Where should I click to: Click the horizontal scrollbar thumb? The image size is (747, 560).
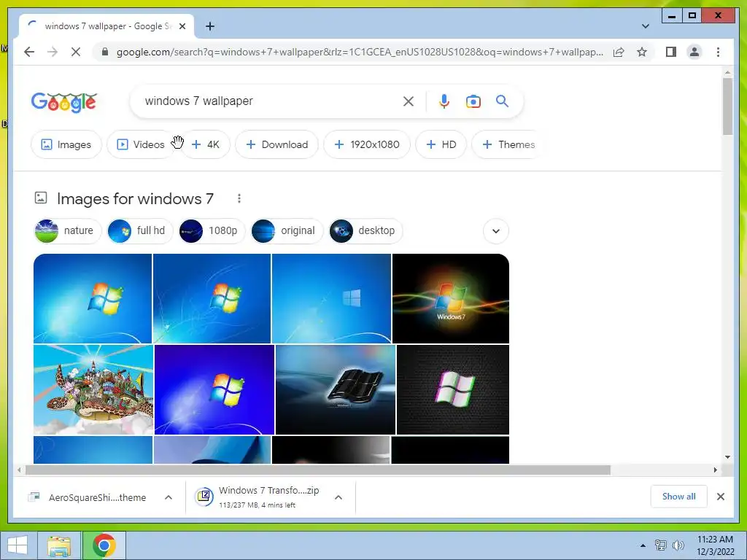(318, 470)
